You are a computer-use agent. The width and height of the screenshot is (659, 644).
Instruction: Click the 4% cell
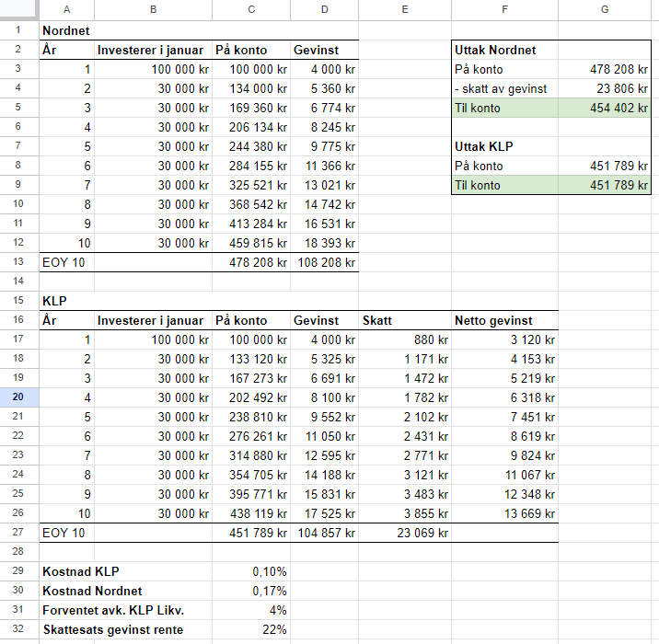[x=251, y=610]
